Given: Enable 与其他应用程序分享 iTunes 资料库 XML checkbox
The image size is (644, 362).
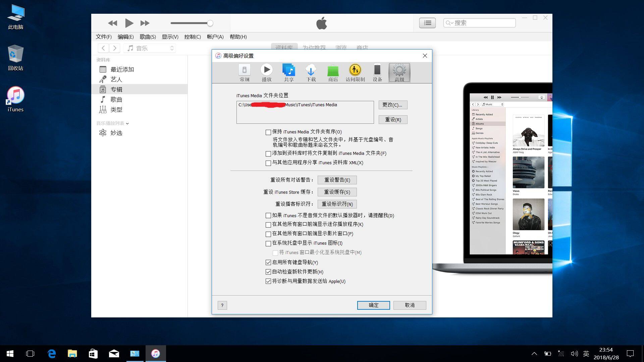Looking at the screenshot, I should [x=268, y=163].
